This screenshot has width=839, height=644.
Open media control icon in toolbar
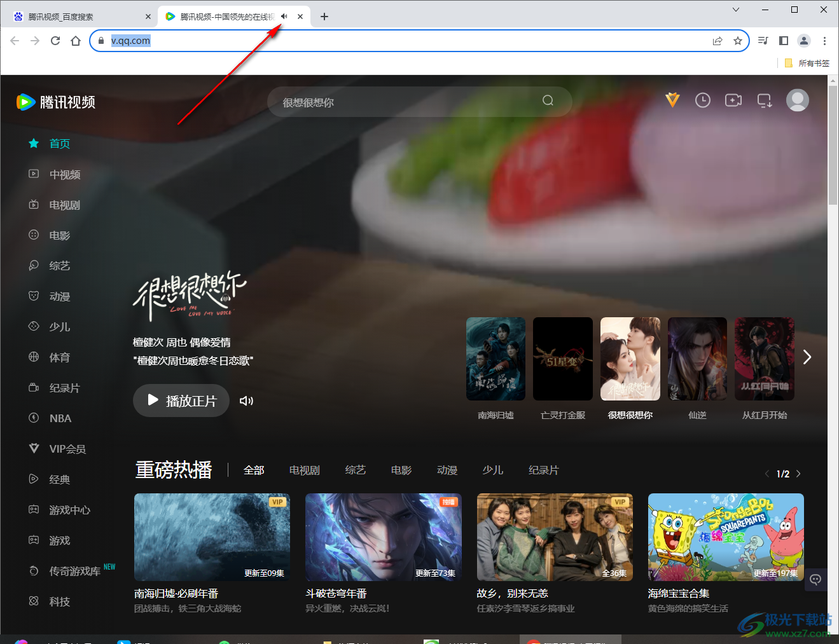click(763, 41)
